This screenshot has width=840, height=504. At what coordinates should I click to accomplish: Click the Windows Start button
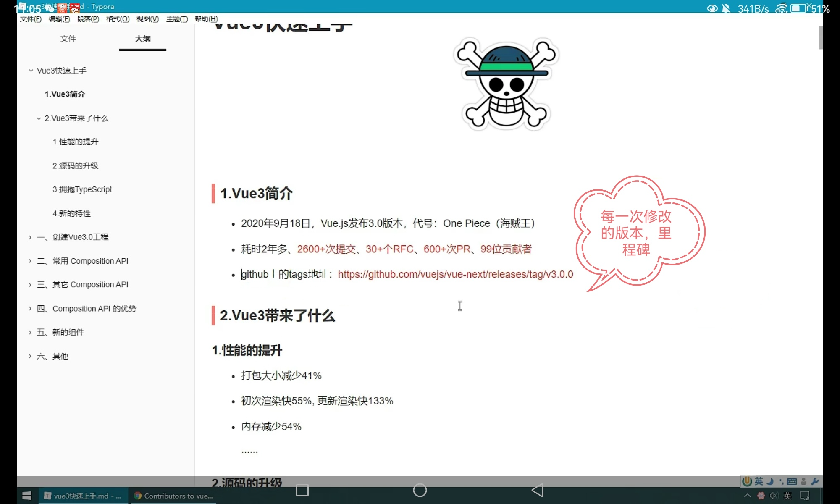click(x=27, y=496)
